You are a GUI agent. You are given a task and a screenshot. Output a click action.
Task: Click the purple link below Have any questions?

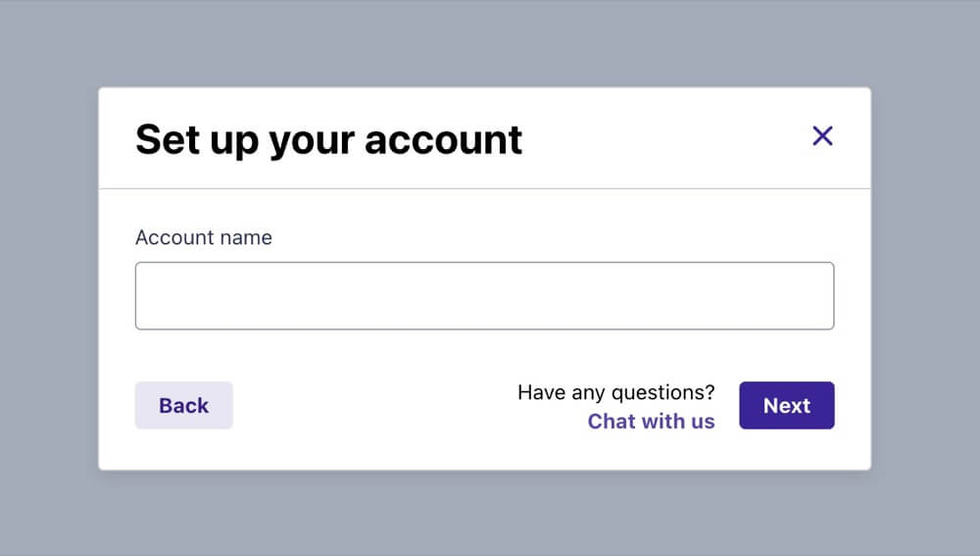651,422
